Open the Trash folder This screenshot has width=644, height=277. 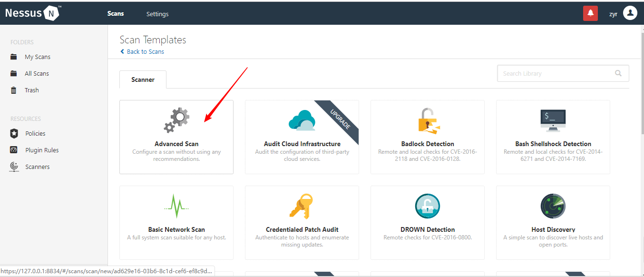(32, 90)
